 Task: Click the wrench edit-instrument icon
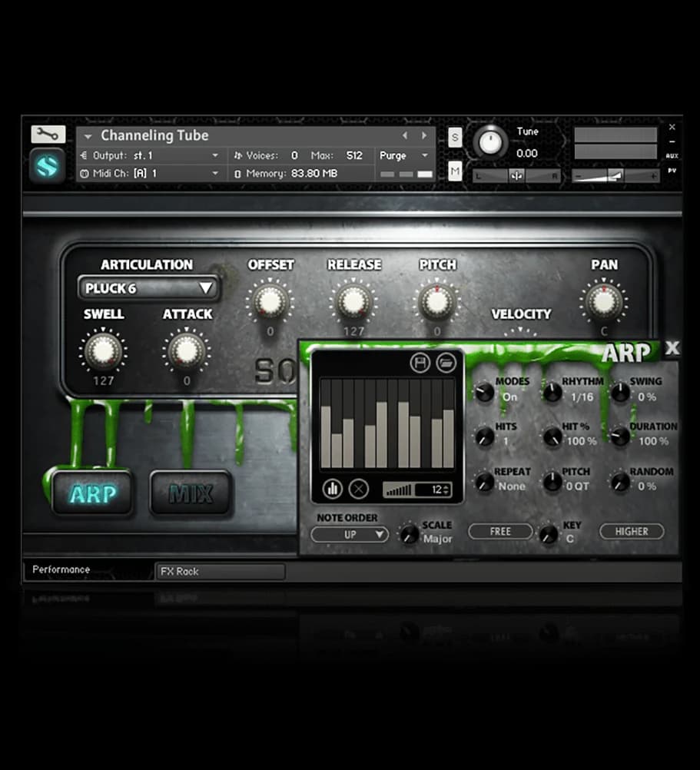click(x=48, y=134)
